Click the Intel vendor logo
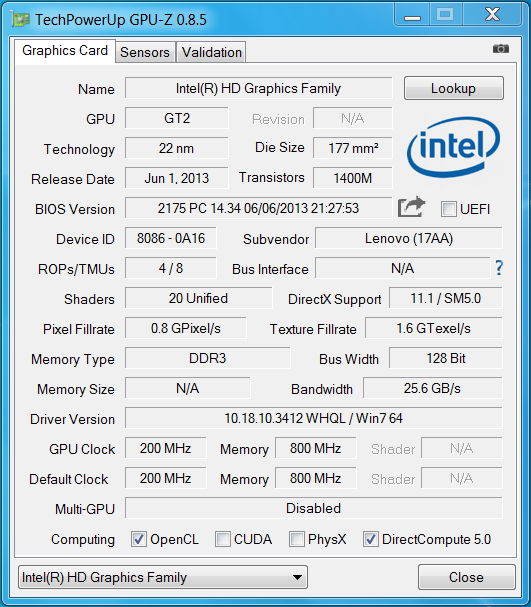Viewport: 531px width, 607px height. pos(453,147)
